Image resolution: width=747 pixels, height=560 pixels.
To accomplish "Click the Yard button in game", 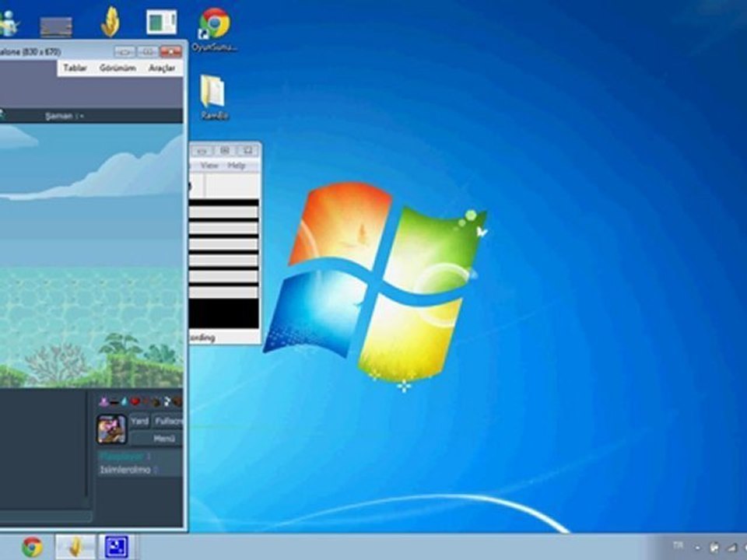I will coord(139,422).
